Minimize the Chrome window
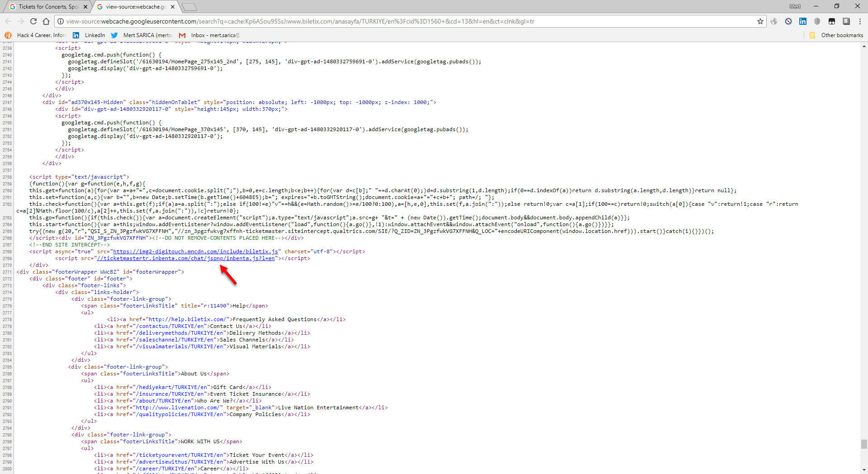Image resolution: width=868 pixels, height=474 pixels. point(816,6)
